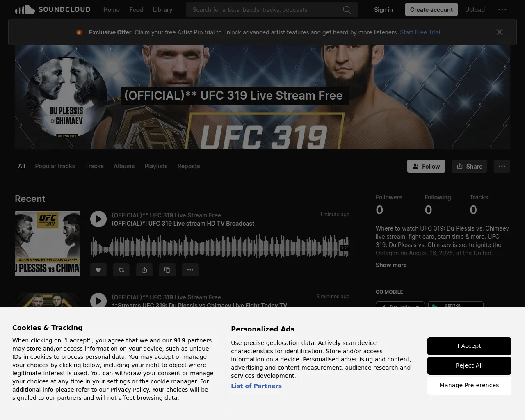The height and width of the screenshot is (420, 525).
Task: Open the Upload page
Action: point(475,9)
